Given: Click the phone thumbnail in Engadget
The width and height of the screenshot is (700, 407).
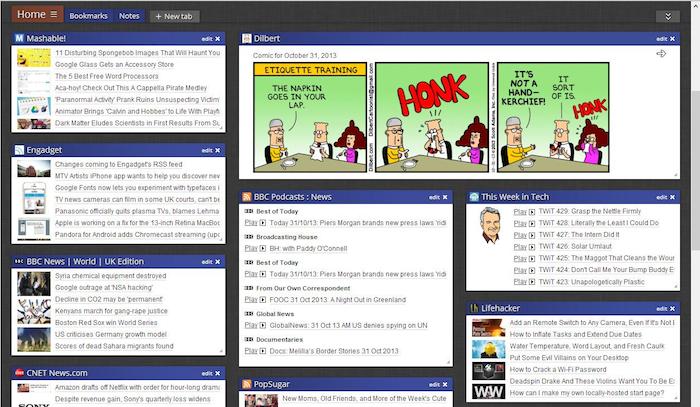Looking at the screenshot, I should 34,198.
